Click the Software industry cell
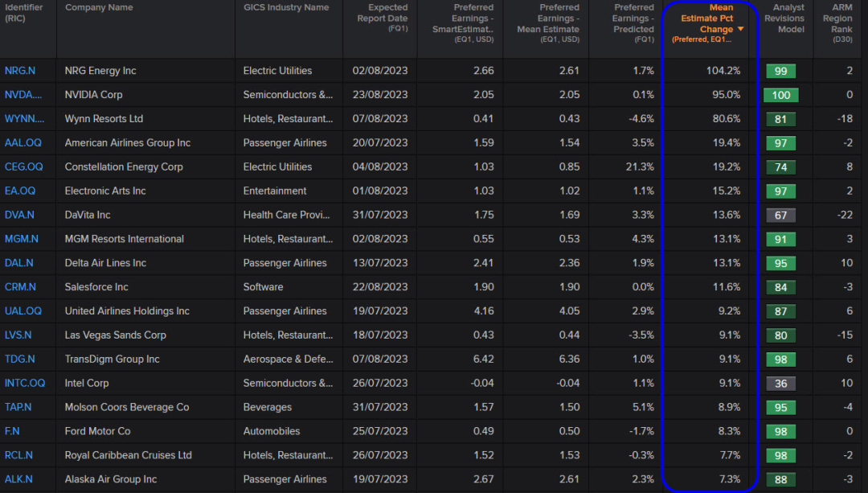868x493 pixels. pos(264,287)
